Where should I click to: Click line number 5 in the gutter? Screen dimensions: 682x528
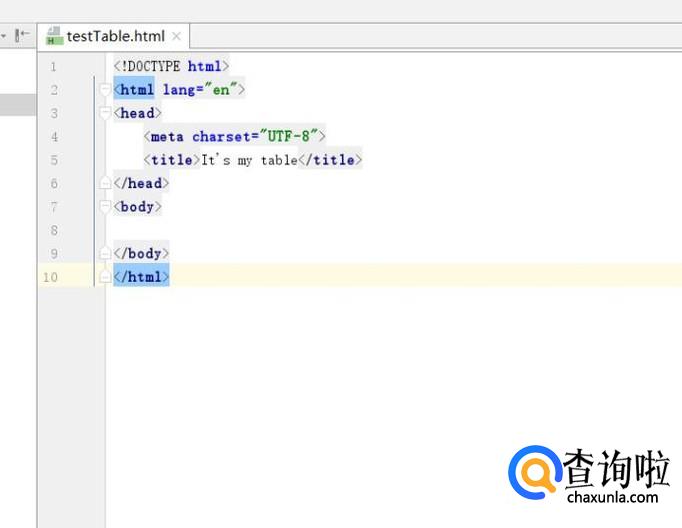pos(54,160)
